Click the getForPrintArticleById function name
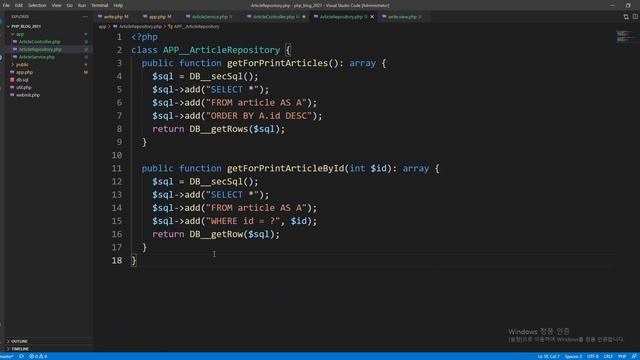 [x=285, y=169]
